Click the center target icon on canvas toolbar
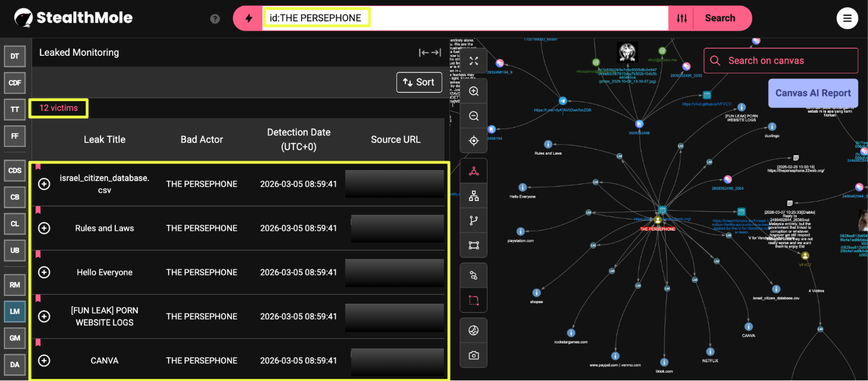This screenshot has width=868, height=381. pos(474,141)
